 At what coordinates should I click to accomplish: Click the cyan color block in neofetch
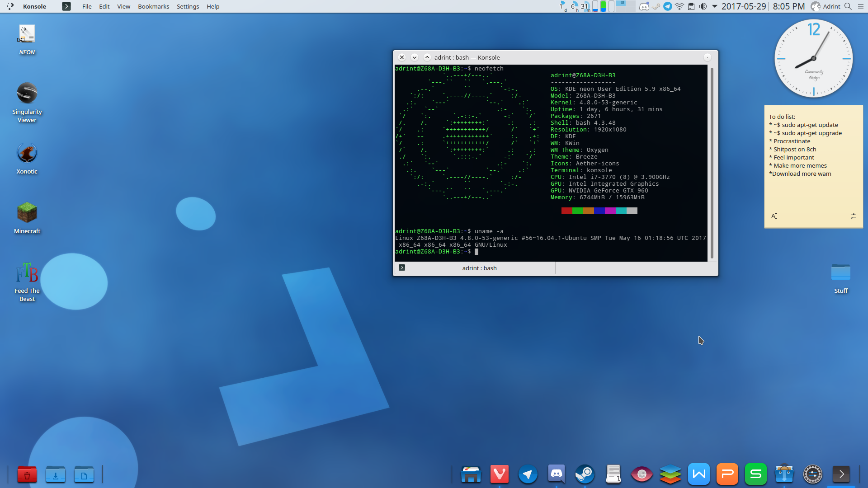(621, 211)
